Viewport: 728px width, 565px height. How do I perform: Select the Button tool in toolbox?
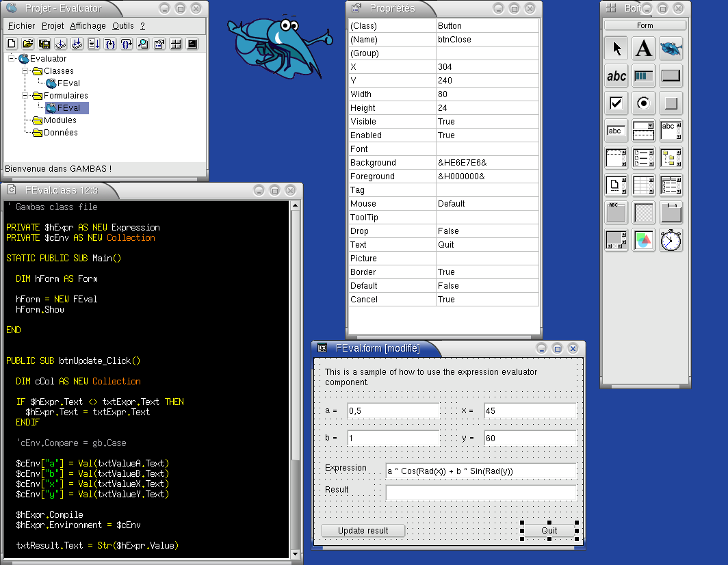pyautogui.click(x=671, y=76)
